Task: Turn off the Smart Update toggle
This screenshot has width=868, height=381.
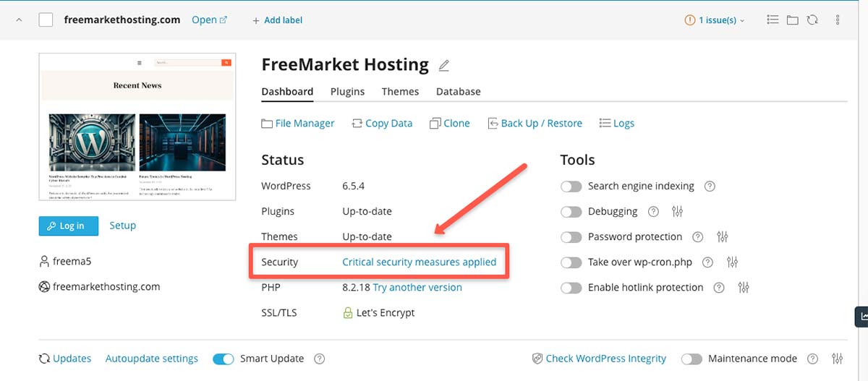Action: tap(224, 359)
